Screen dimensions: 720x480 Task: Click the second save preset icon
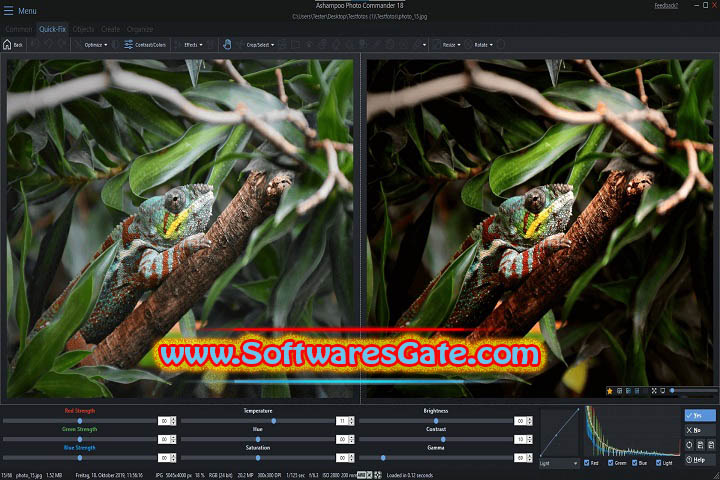click(711, 445)
